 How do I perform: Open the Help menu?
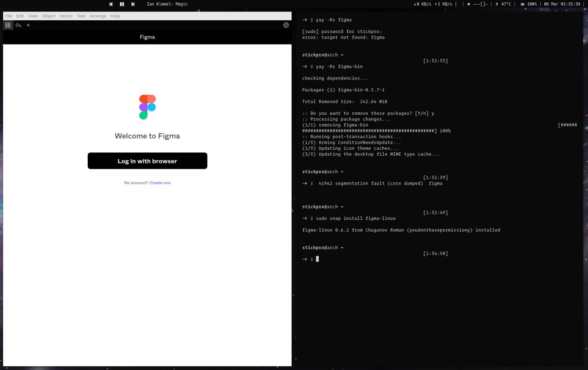[x=115, y=16]
